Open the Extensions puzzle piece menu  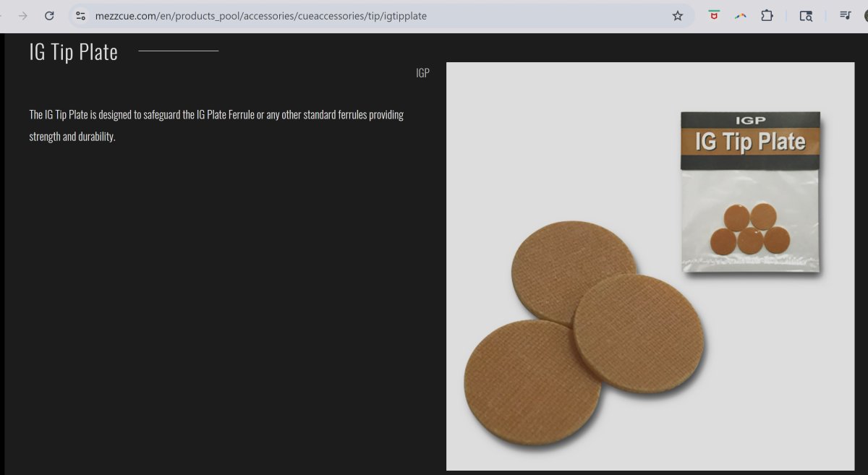click(x=767, y=15)
